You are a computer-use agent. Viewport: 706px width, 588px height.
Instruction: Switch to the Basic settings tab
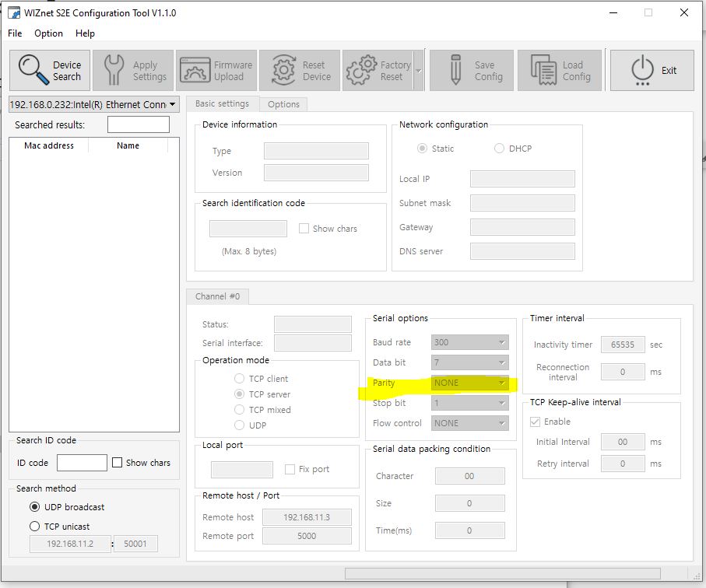223,104
